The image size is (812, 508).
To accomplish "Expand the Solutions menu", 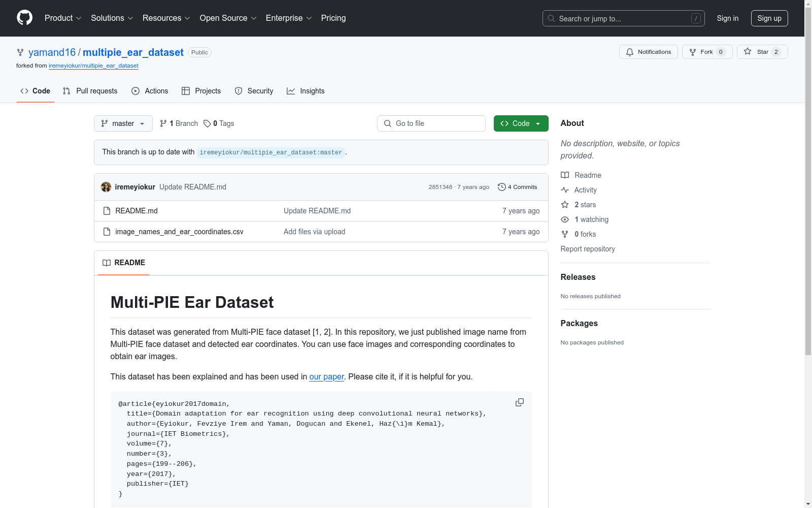I will 112,18.
